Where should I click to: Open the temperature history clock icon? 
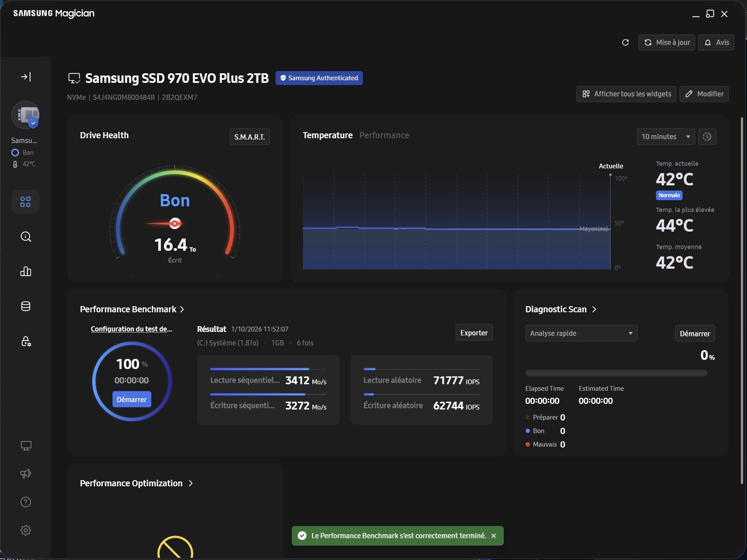707,137
